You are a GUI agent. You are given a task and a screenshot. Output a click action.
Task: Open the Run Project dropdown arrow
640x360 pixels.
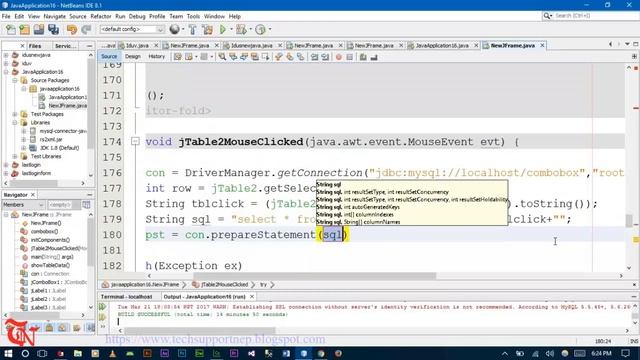click(231, 29)
